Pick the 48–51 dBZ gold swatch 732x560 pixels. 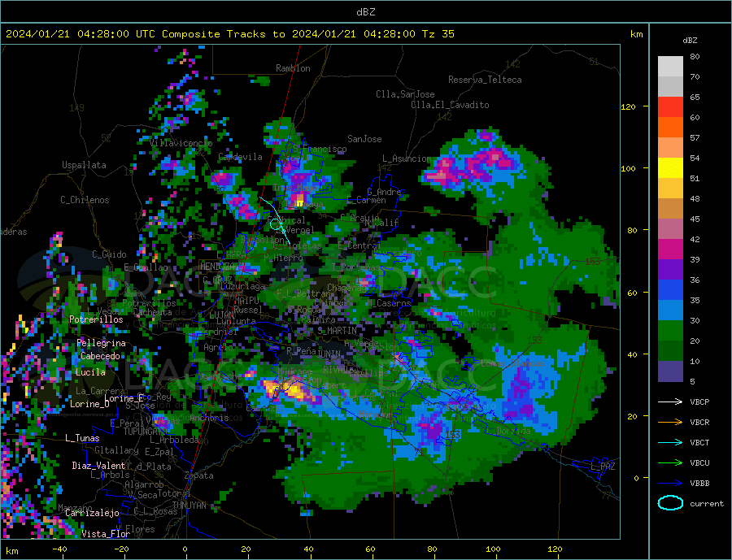tap(670, 189)
